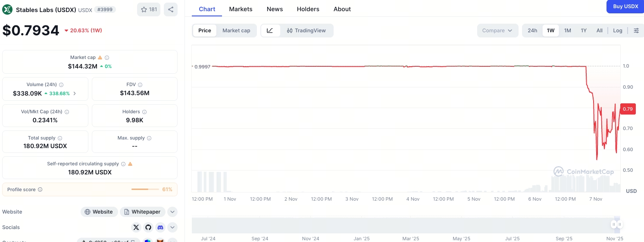Click the red 0.79 current price label
The width and height of the screenshot is (644, 242).
pyautogui.click(x=628, y=109)
